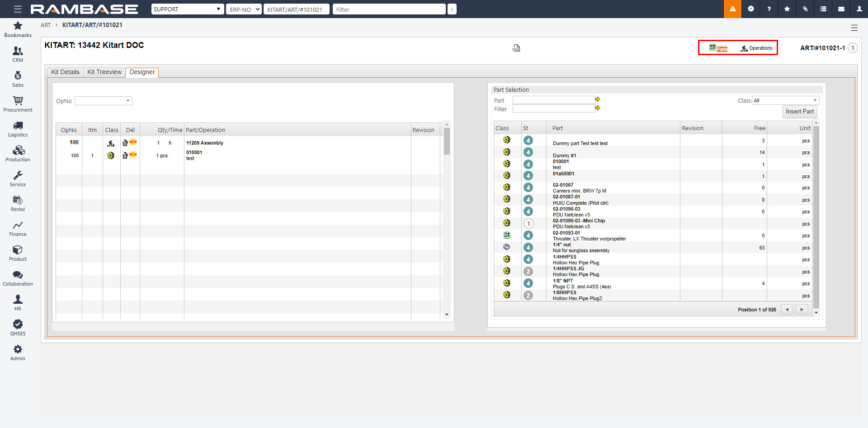Open the Kit Treeview tab
Screen dimensions: 868x428
tap(104, 72)
